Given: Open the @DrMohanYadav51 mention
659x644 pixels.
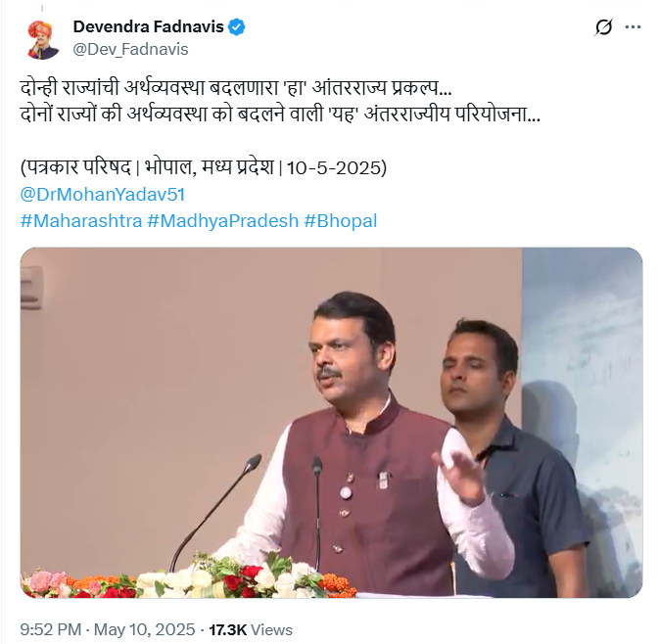Looking at the screenshot, I should 103,195.
